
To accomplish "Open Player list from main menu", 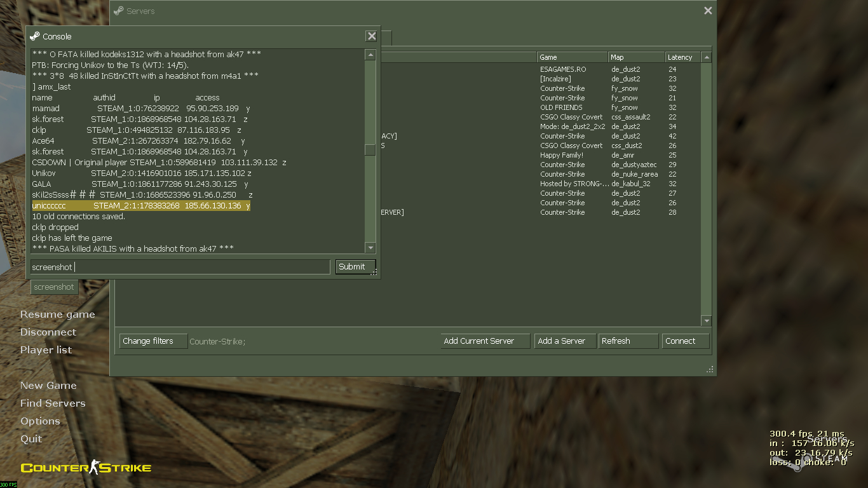I will [46, 350].
